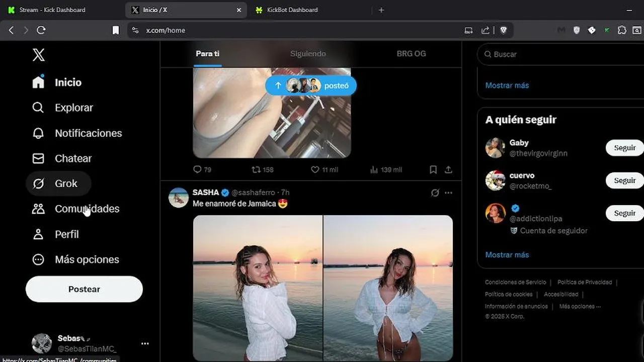Share the top post
This screenshot has width=644, height=362.
448,169
